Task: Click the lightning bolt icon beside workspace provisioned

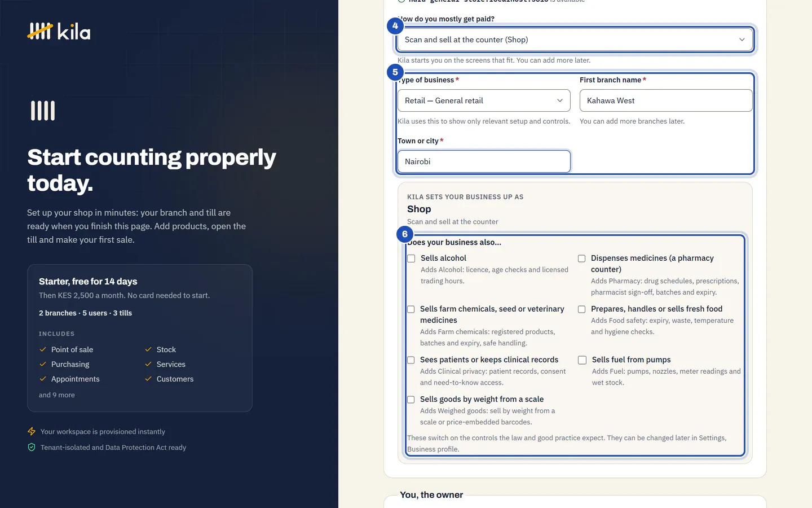Action: click(32, 431)
